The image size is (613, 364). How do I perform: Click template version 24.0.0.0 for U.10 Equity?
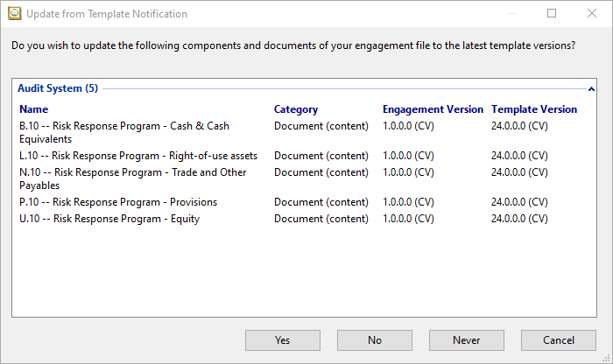[x=519, y=219]
